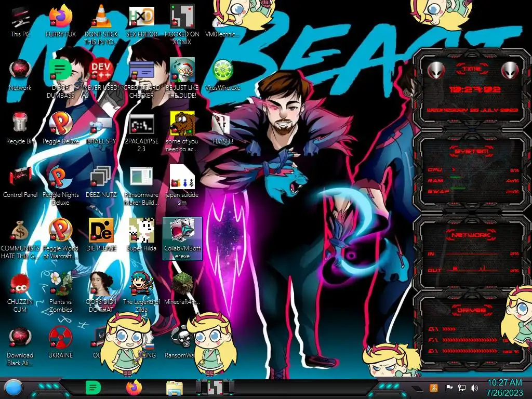Select the "some of you need to ac..." icon
This screenshot has width=532, height=399.
coord(182,131)
